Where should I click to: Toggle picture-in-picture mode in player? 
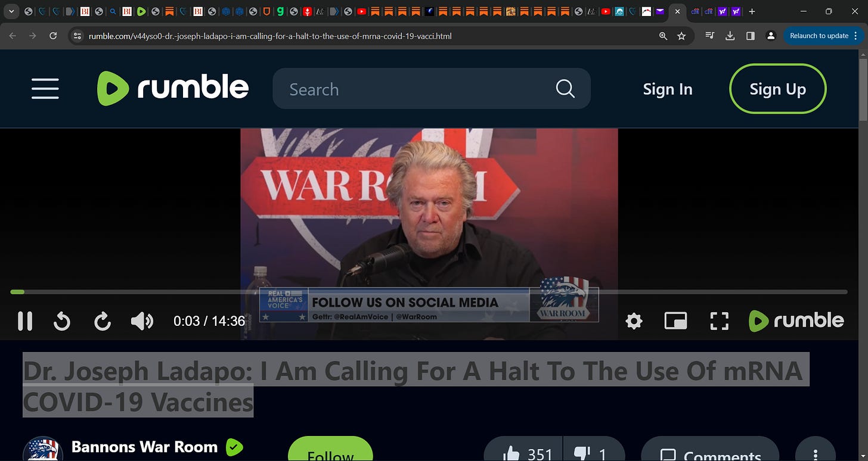click(x=675, y=321)
